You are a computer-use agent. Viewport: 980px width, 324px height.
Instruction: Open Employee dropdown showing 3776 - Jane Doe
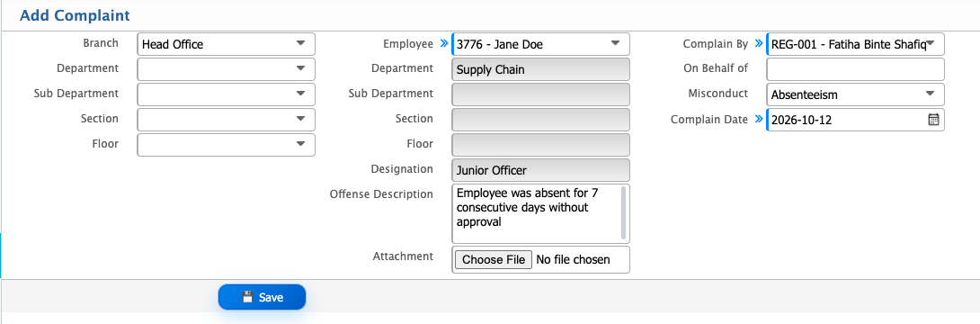coord(540,44)
